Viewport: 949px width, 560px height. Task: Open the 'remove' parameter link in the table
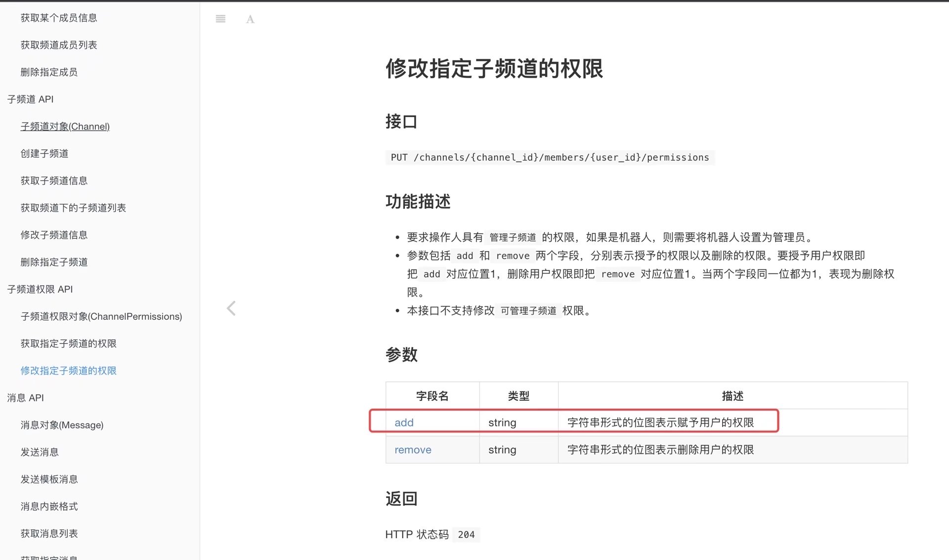click(413, 449)
